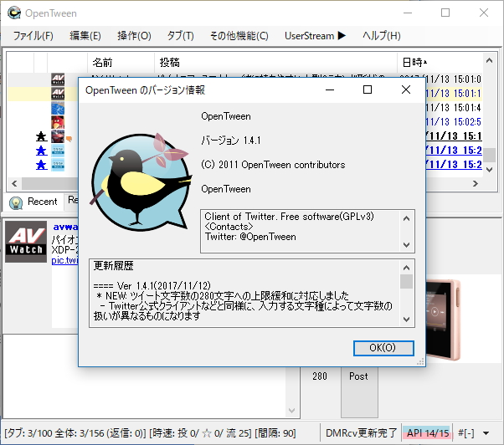
Task: Open the その他機能(C) menu
Action: tap(239, 36)
